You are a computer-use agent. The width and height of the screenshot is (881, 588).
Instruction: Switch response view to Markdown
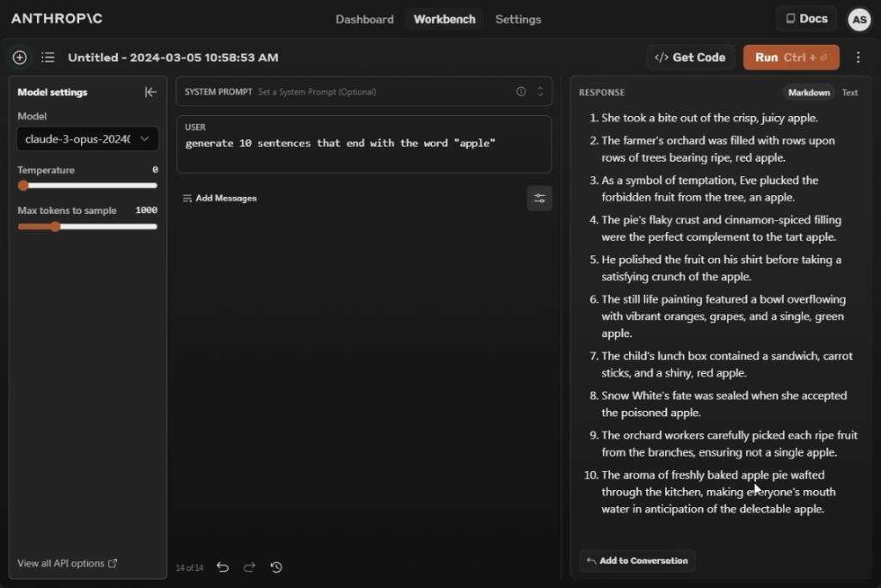809,93
